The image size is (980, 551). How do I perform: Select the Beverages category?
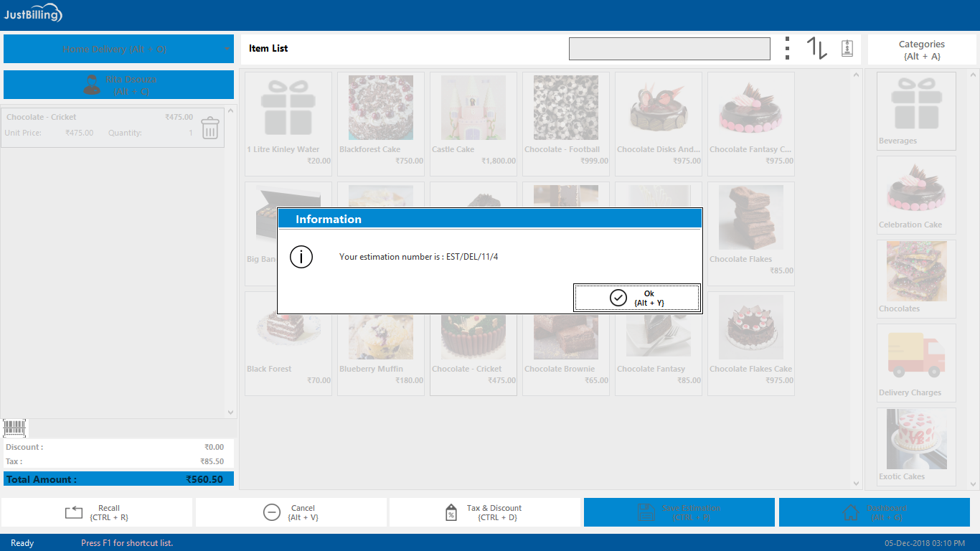[x=916, y=110]
